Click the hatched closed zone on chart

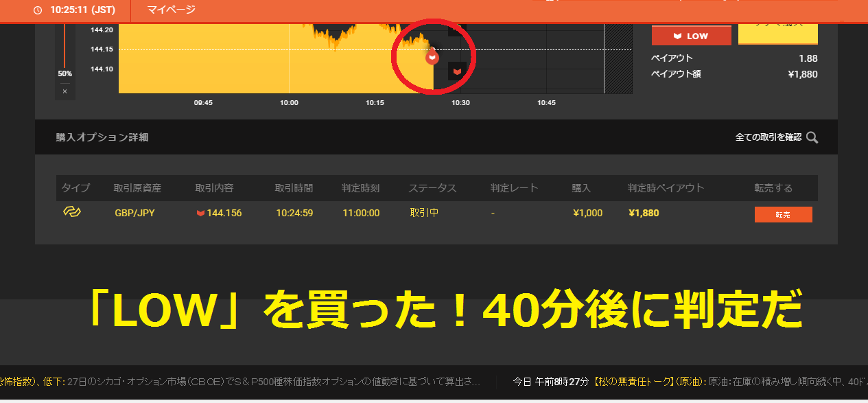618,58
